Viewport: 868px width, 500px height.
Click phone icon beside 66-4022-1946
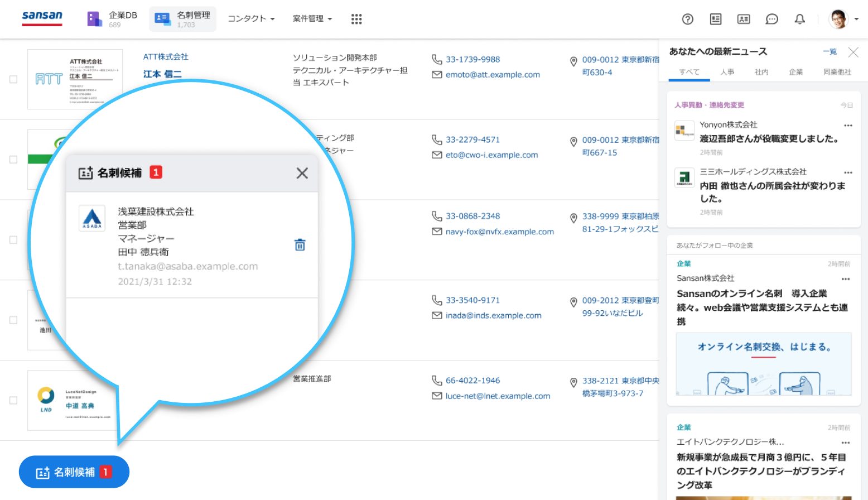[x=437, y=381]
